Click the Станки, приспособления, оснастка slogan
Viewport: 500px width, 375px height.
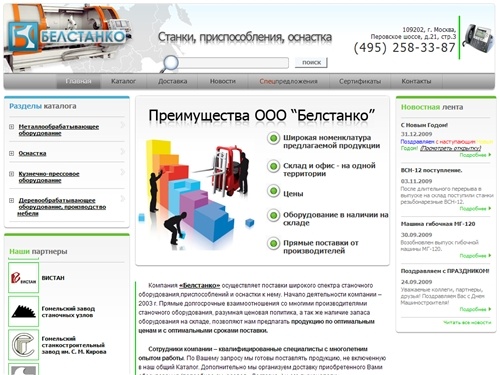pyautogui.click(x=244, y=37)
